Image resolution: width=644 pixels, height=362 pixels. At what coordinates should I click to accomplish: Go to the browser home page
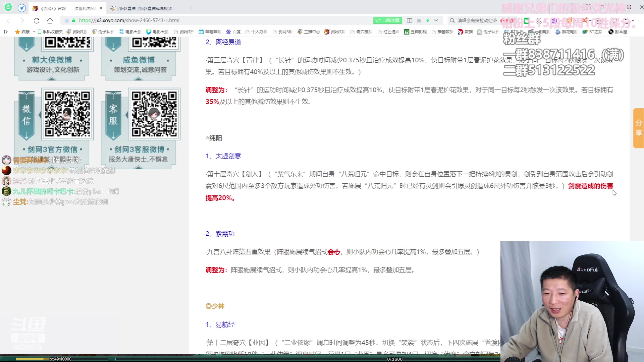coord(50,20)
